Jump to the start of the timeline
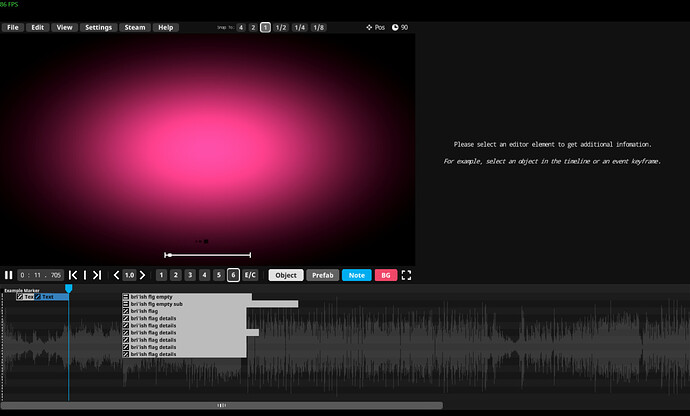The height and width of the screenshot is (416, 690). pyautogui.click(x=73, y=275)
